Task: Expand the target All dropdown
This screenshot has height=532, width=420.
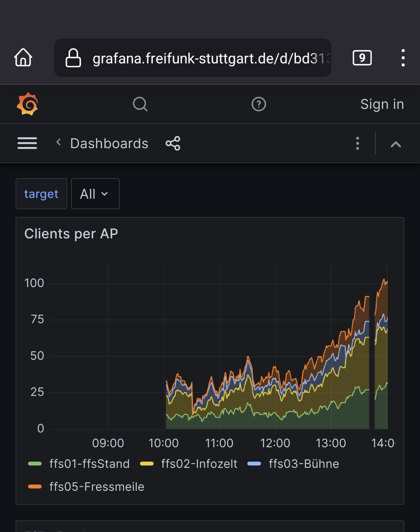Action: point(95,194)
